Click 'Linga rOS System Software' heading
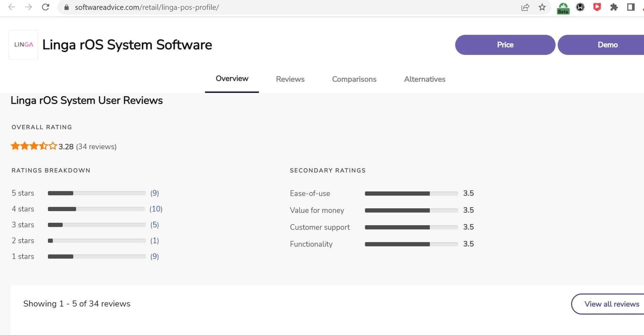Viewport: 644px width, 335px height. tap(127, 45)
